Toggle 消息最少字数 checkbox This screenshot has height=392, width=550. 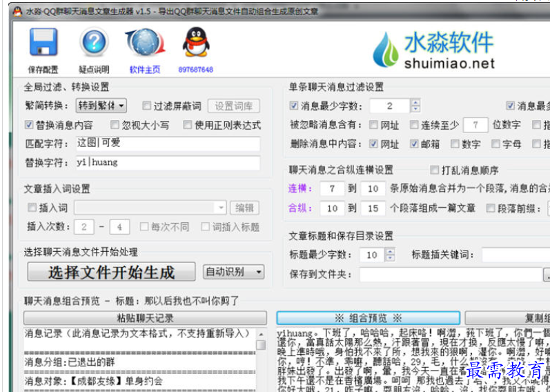[x=294, y=106]
